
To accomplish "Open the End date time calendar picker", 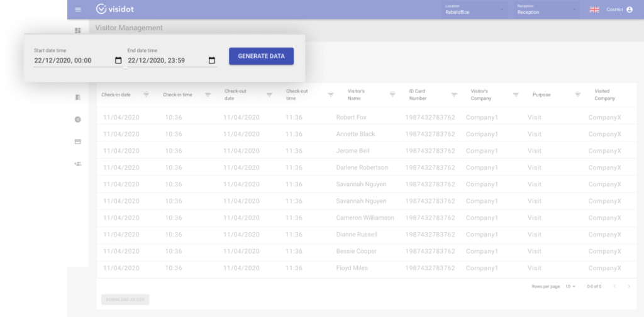I will 212,60.
